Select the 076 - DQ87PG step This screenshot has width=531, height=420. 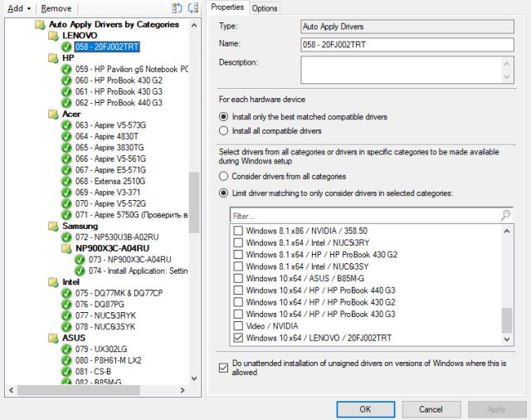click(x=100, y=304)
